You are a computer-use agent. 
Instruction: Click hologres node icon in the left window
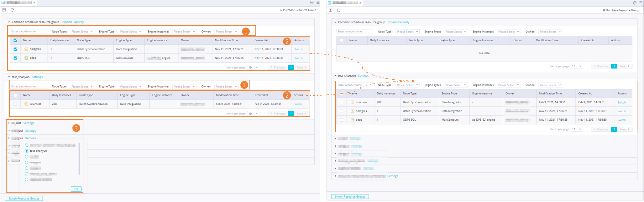26,49
